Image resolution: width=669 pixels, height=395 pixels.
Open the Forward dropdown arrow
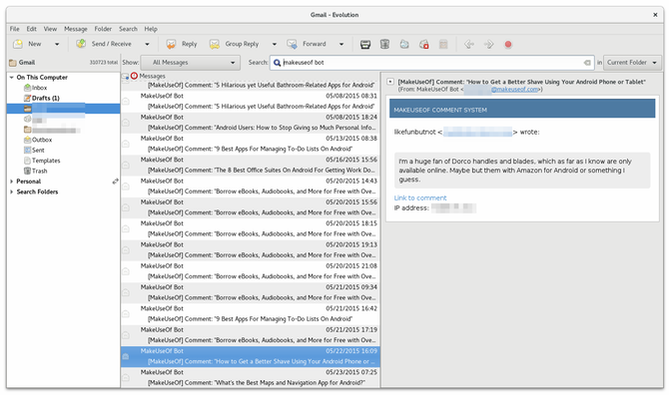click(x=341, y=44)
